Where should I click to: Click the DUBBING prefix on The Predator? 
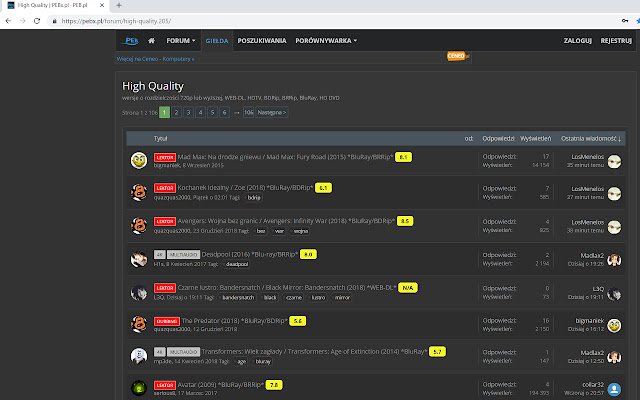pyautogui.click(x=167, y=321)
